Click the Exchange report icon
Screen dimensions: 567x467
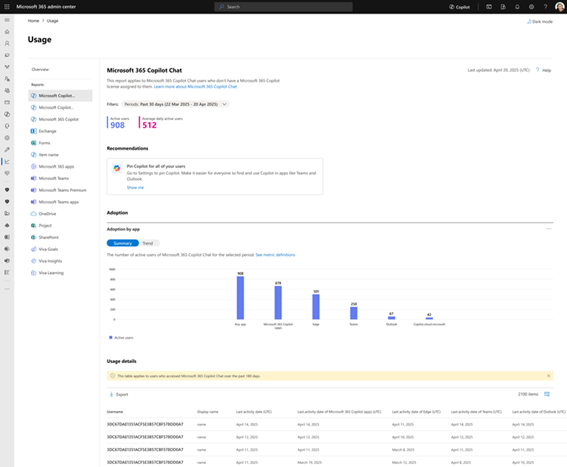[x=34, y=131]
